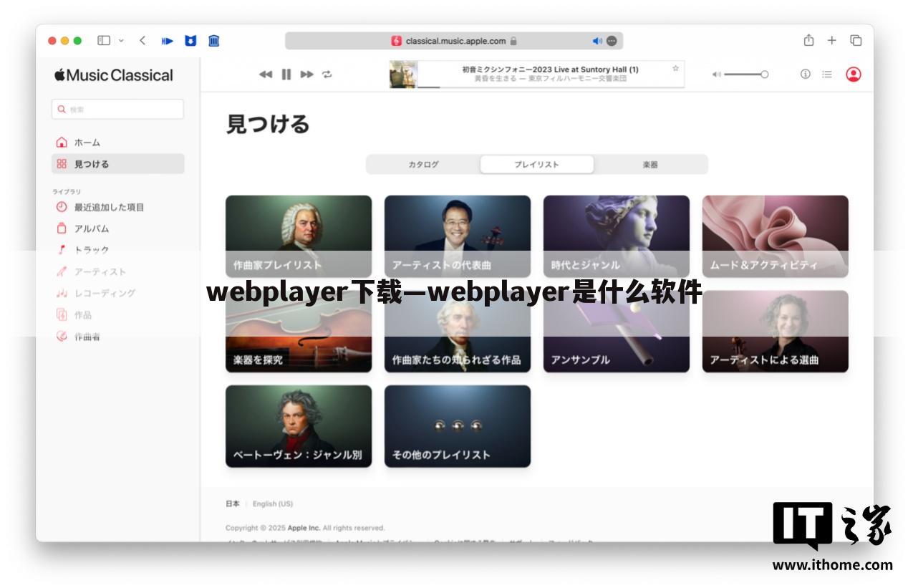The width and height of the screenshot is (908, 588).
Task: Click now playing album artwork thumbnail
Action: (x=403, y=74)
